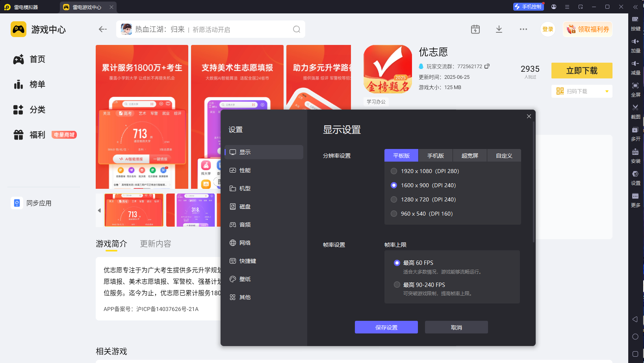Open APK 安装 icon in sidebar
Image resolution: width=644 pixels, height=363 pixels.
coord(635,152)
